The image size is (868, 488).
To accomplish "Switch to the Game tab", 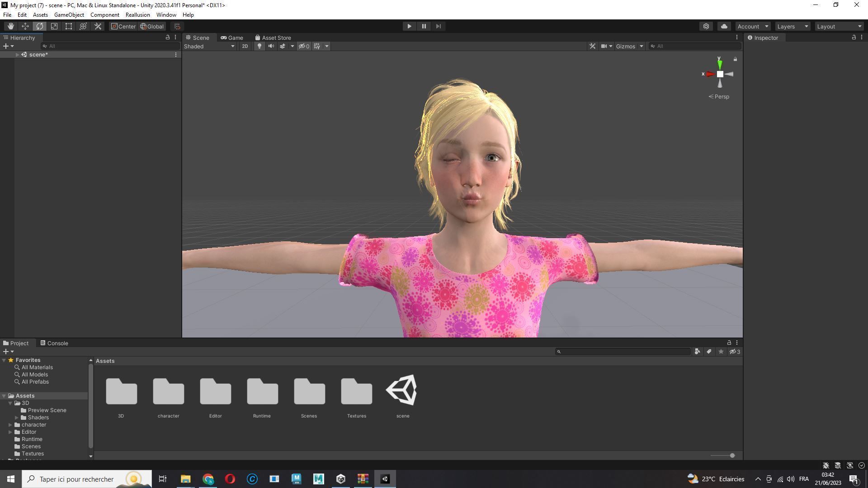I will pyautogui.click(x=232, y=38).
